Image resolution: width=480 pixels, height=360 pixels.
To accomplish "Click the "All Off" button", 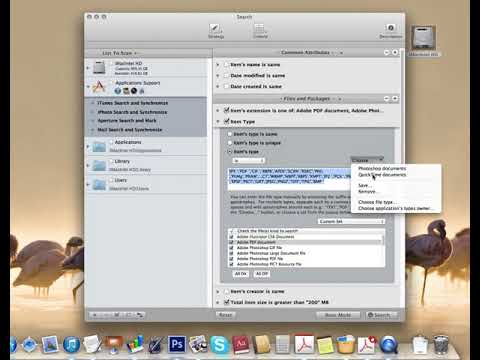I will pyautogui.click(x=262, y=274).
